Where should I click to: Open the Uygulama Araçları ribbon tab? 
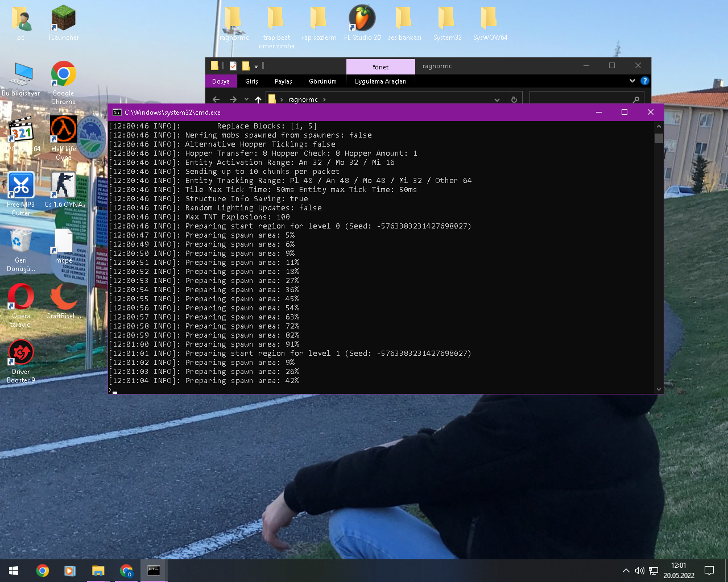(380, 81)
